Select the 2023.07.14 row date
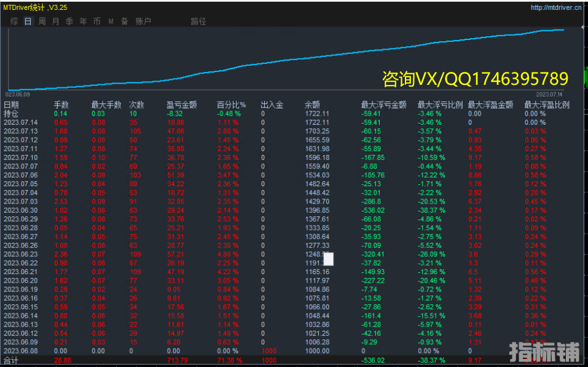588x367 pixels. 21,122
